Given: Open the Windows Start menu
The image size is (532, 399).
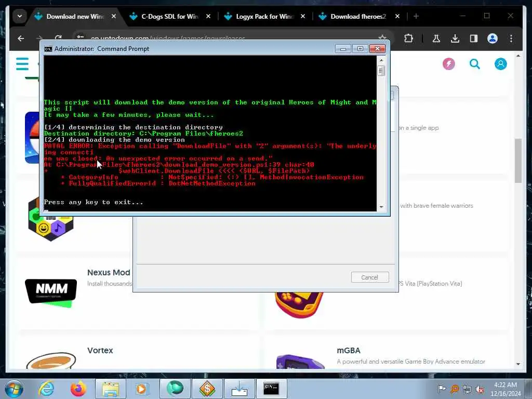Looking at the screenshot, I should (x=14, y=389).
